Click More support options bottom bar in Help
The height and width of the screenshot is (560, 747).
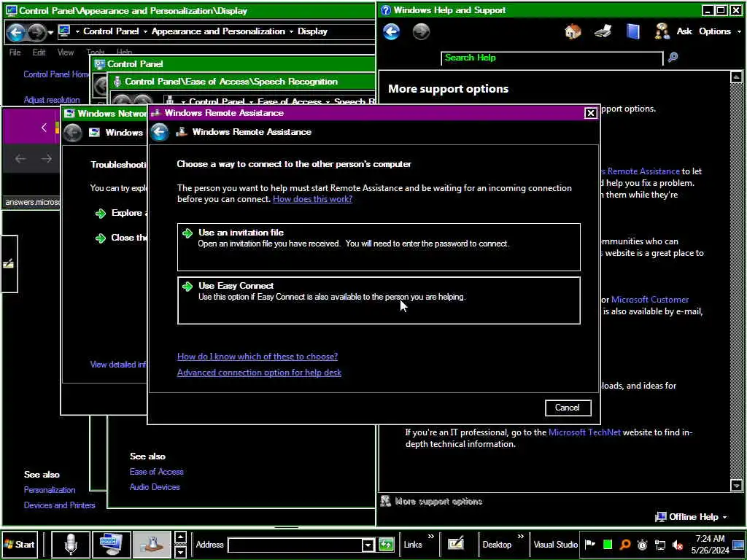coord(432,502)
